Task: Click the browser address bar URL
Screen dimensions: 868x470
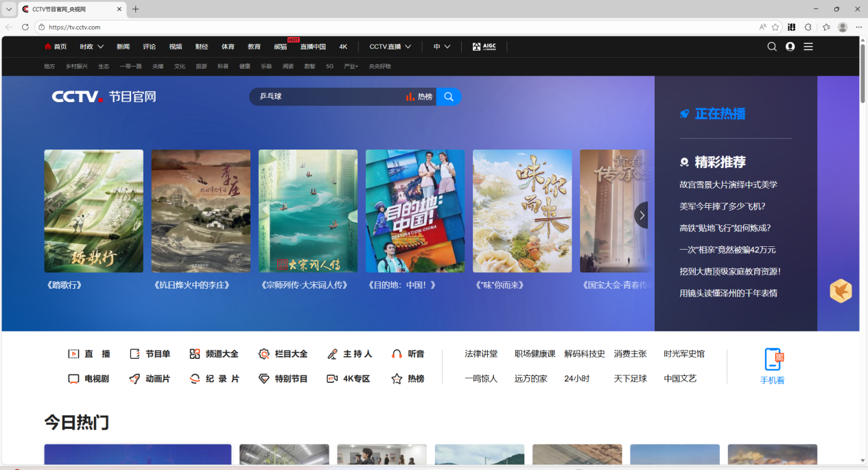Action: coord(75,27)
